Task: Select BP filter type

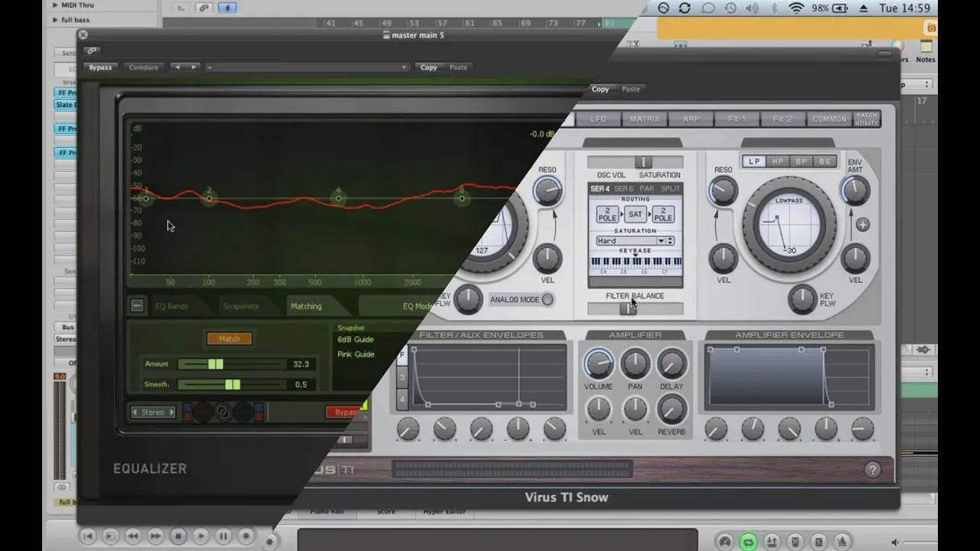Action: tap(801, 161)
